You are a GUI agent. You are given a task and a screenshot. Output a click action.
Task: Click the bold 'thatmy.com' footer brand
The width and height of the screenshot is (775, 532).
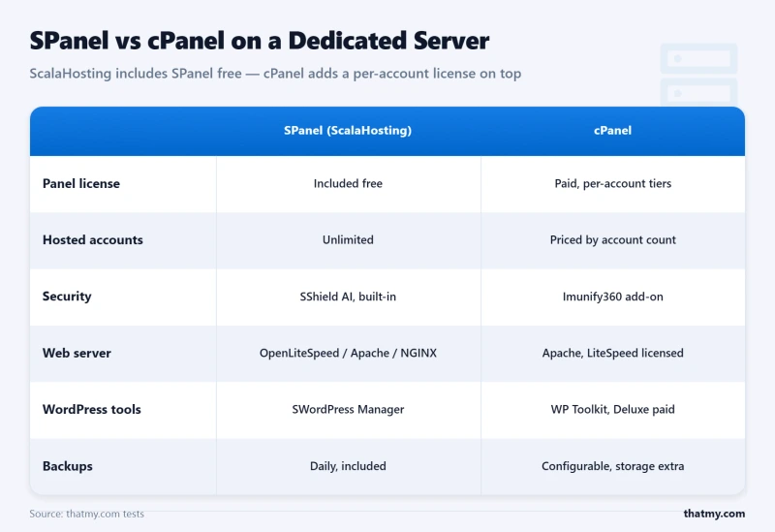click(x=714, y=514)
